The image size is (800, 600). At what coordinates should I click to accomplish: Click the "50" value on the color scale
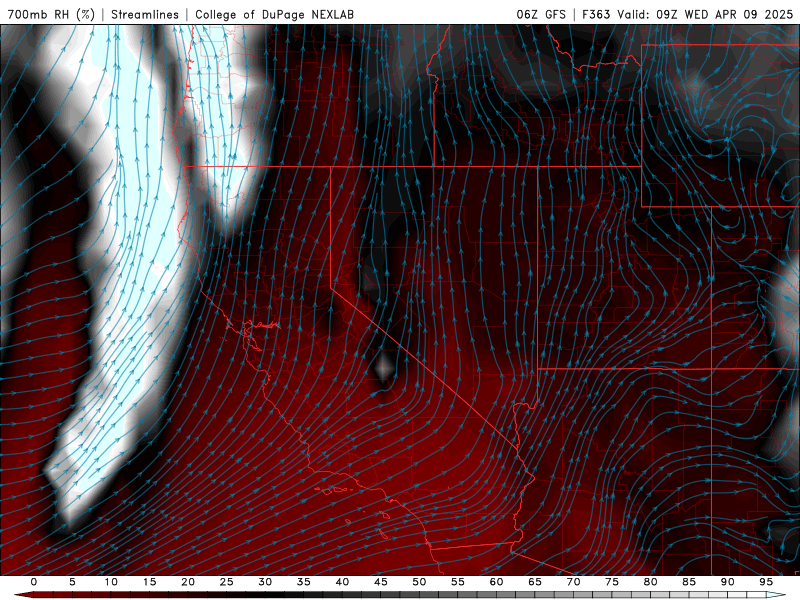(419, 582)
